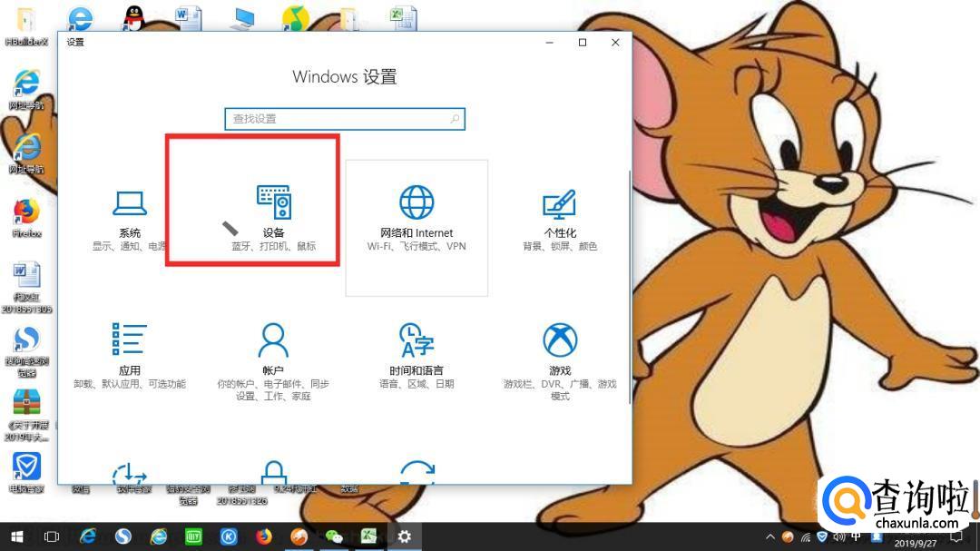Open WeChat from the taskbar
The width and height of the screenshot is (980, 551).
(x=334, y=536)
